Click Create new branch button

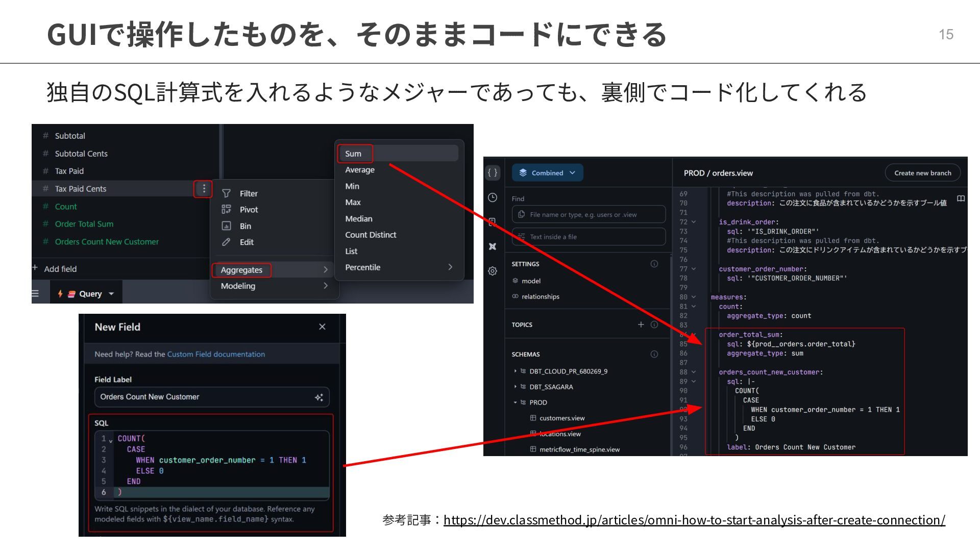pos(922,173)
